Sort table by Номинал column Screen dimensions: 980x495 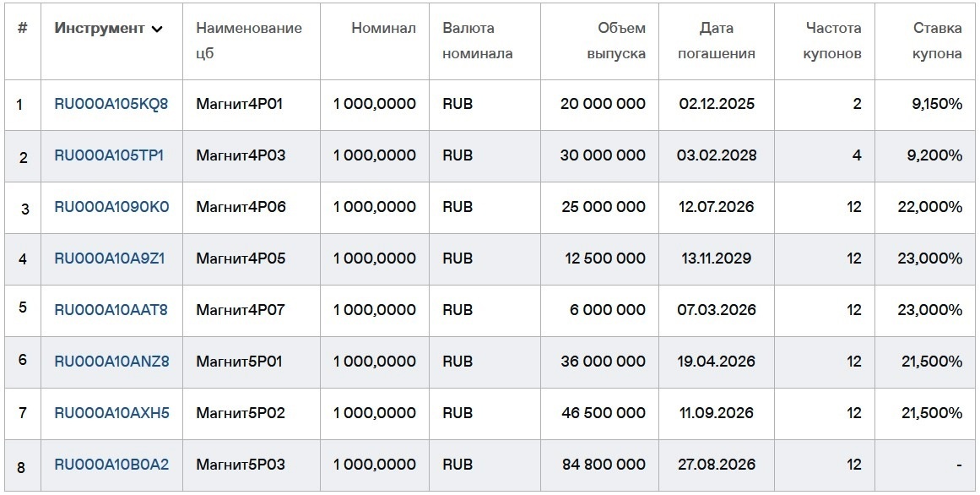click(x=384, y=28)
